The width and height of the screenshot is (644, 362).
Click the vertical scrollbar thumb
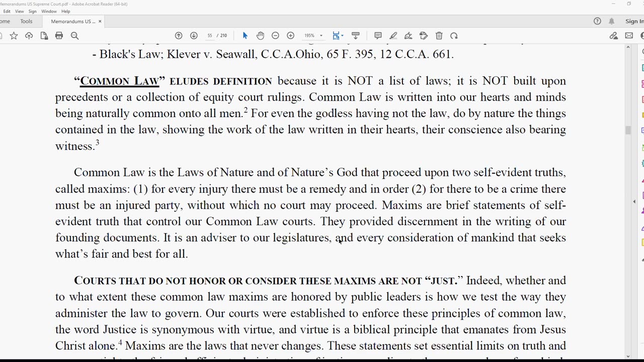click(627, 130)
